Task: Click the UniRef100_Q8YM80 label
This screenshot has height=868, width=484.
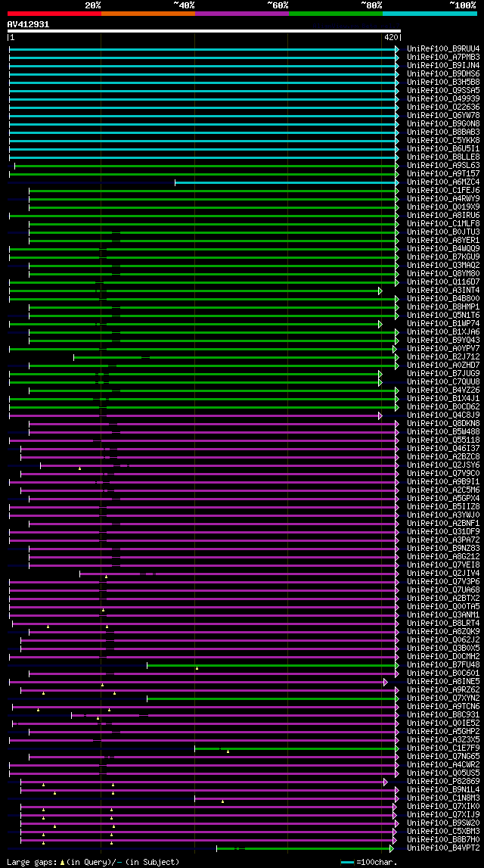Action: [443, 273]
